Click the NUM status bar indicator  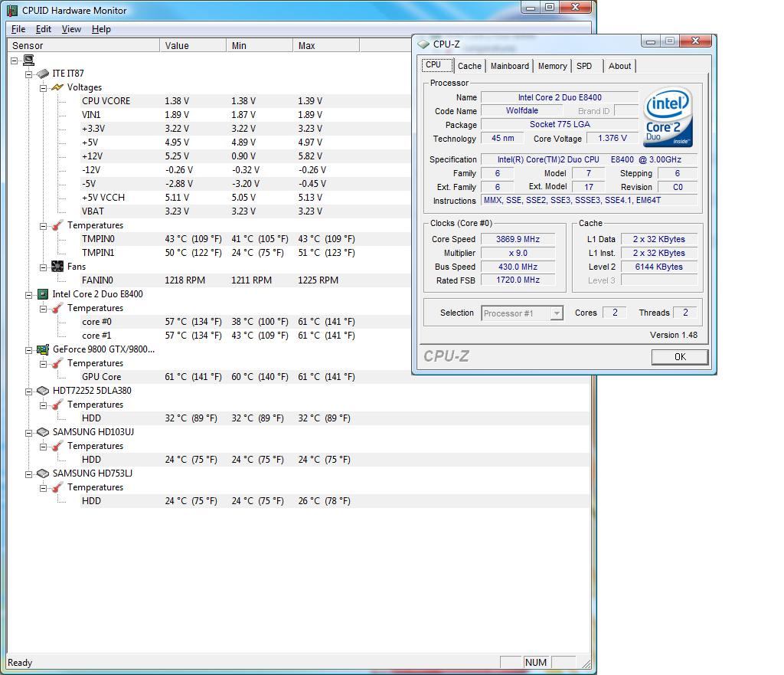(535, 663)
